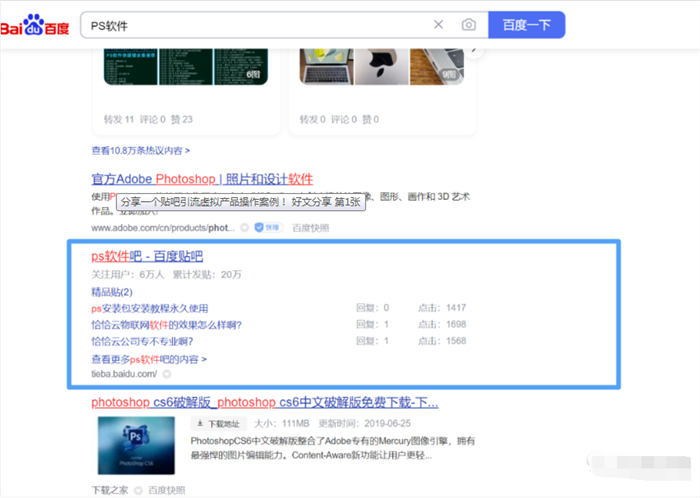Image resolution: width=700 pixels, height=498 pixels.
Task: Click the 百度一下 search button
Action: click(x=526, y=25)
